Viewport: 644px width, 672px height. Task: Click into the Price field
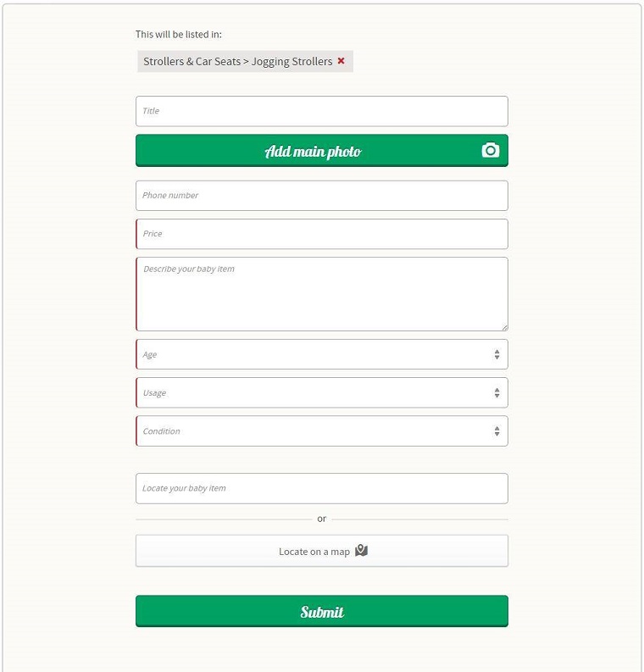[x=322, y=234]
